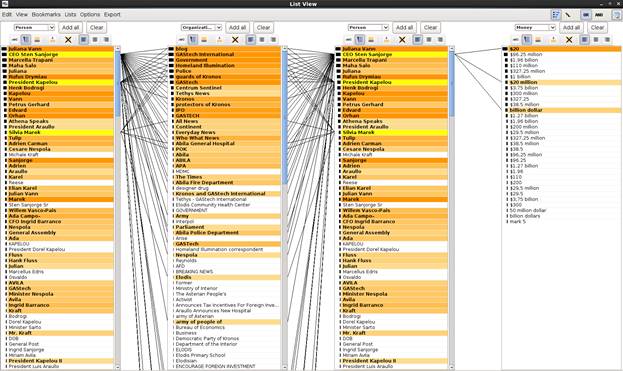Click the upward arrow sort icon in Money list

[x=553, y=39]
